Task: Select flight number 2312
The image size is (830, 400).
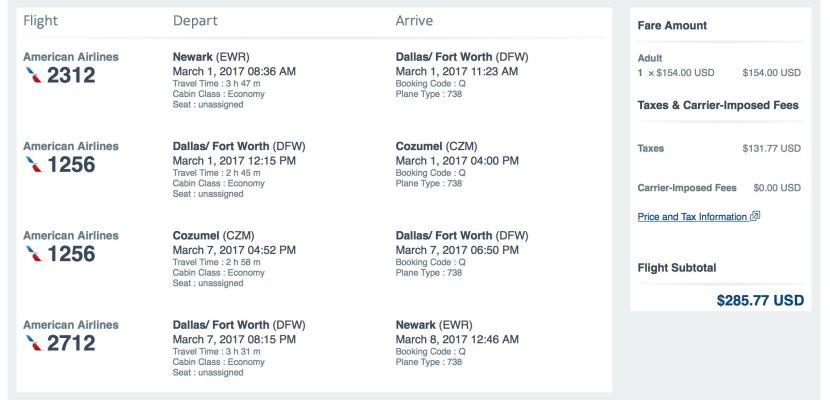Action: [x=71, y=75]
